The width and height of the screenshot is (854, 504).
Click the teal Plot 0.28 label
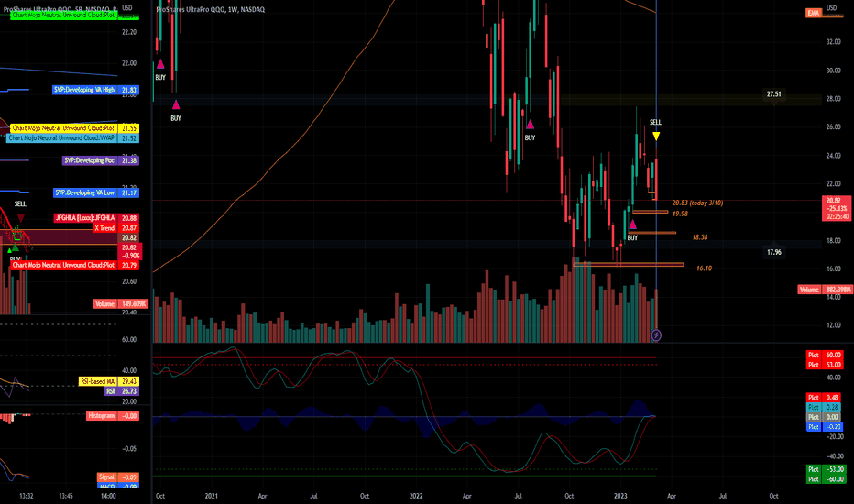pyautogui.click(x=825, y=408)
